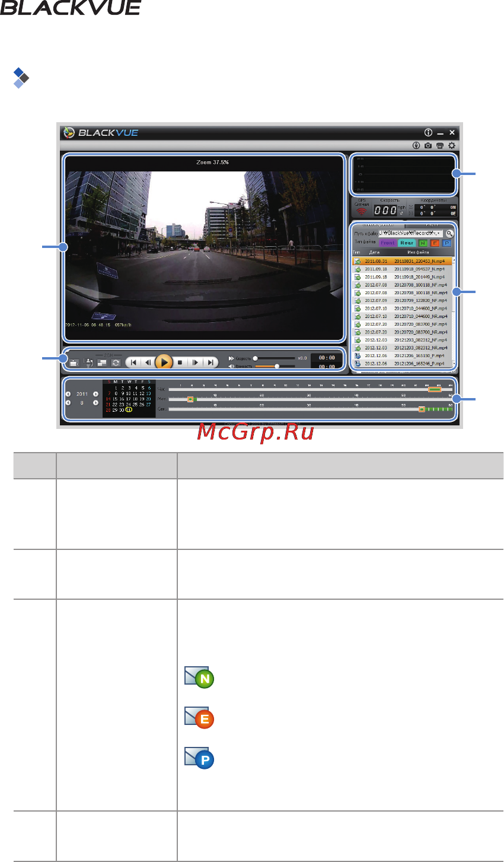
Task: Go to previous month with left arrow beside 8
Action: pyautogui.click(x=68, y=402)
